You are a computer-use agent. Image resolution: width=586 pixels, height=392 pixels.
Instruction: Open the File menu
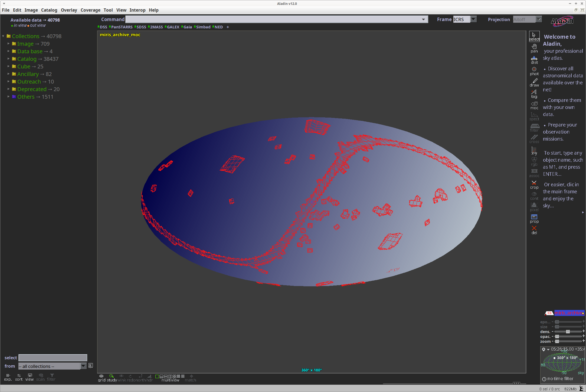6,10
